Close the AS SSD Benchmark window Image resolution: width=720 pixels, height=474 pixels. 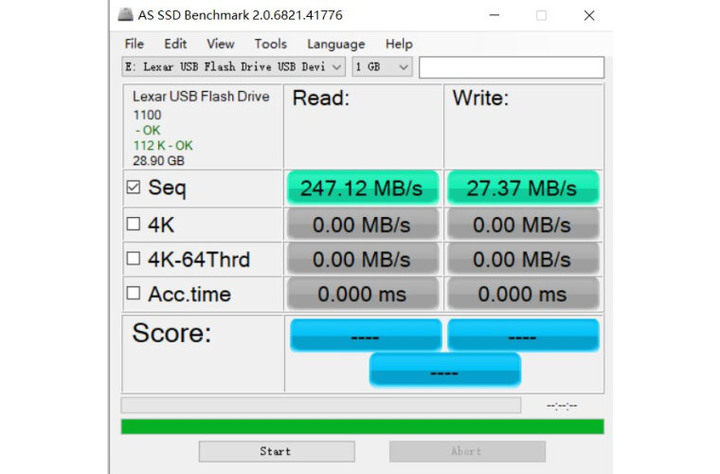click(x=589, y=15)
